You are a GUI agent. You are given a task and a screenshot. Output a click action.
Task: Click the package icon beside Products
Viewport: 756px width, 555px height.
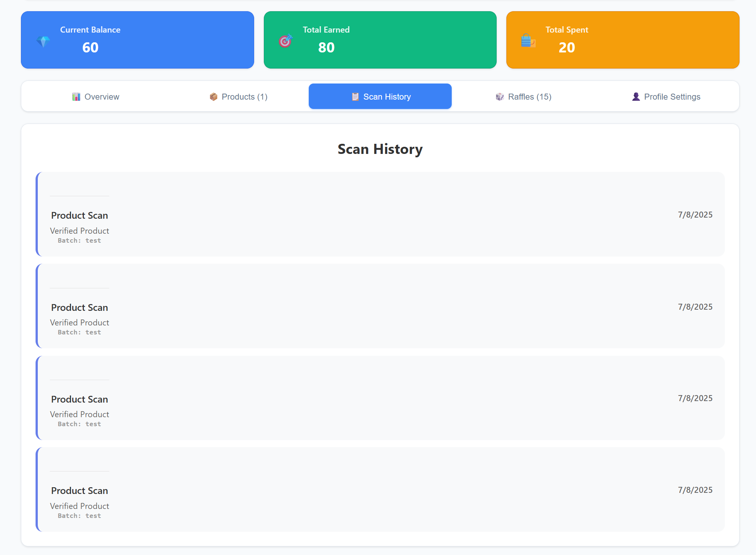click(x=214, y=97)
